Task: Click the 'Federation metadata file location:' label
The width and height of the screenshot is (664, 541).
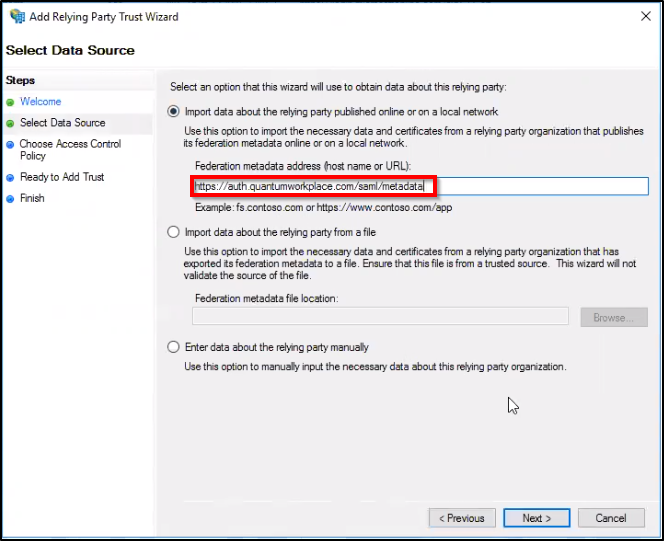Action: 267,298
